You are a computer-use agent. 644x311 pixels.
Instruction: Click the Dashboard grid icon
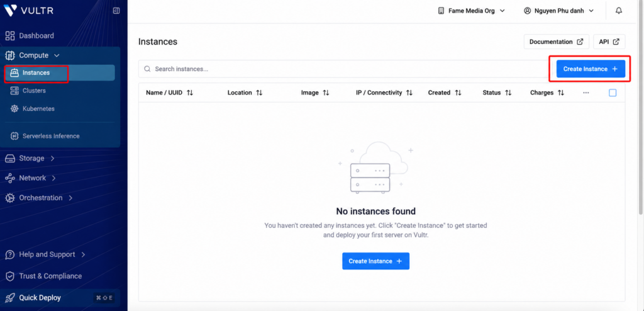[10, 36]
